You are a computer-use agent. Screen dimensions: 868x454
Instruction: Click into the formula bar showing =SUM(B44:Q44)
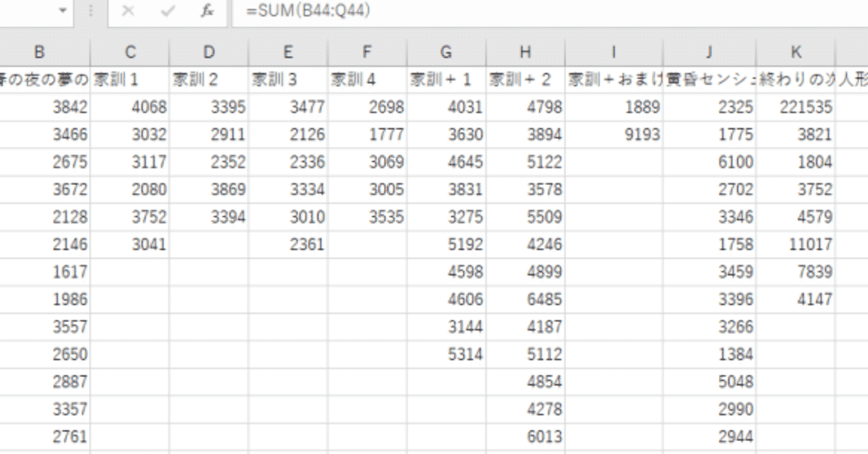pos(550,12)
